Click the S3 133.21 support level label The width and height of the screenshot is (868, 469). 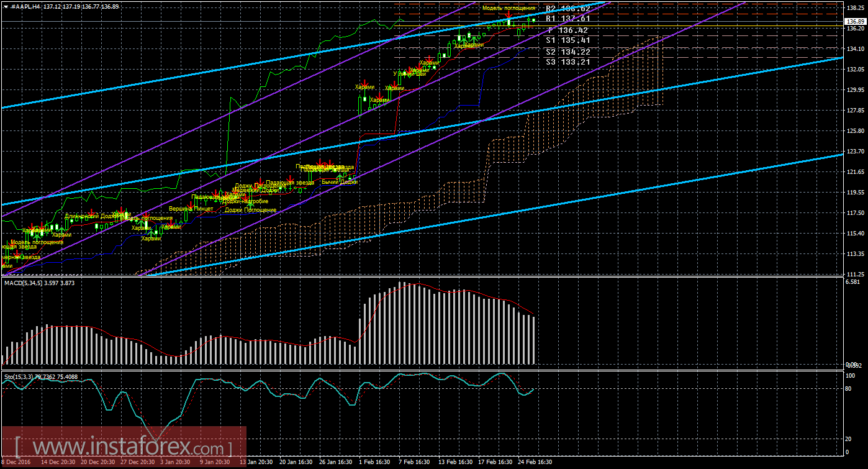point(567,61)
